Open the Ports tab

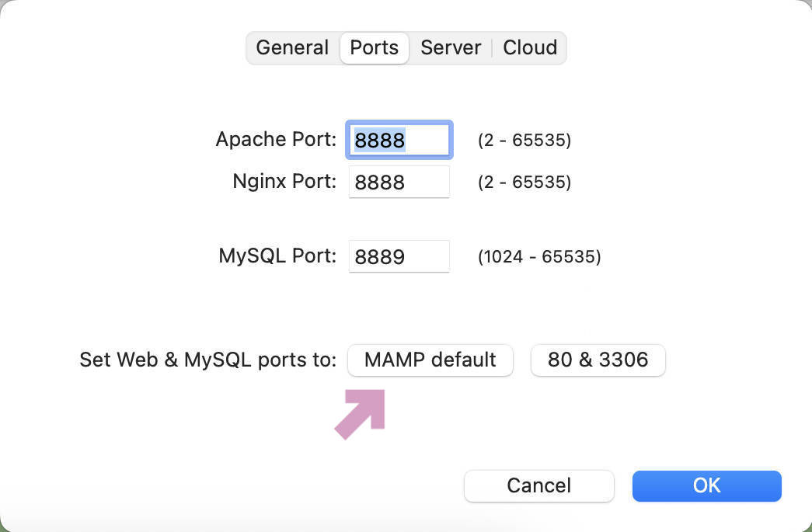[374, 47]
